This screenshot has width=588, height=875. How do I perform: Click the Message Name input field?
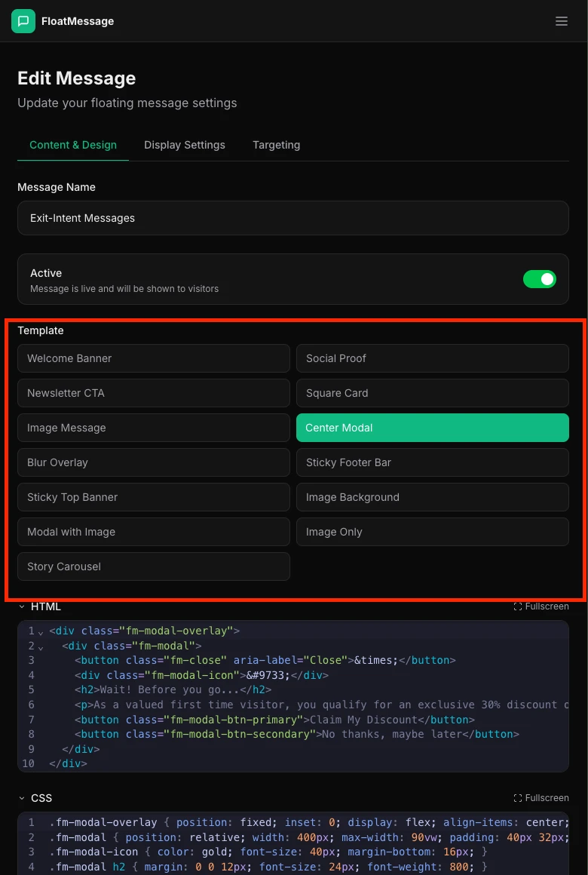coord(292,218)
